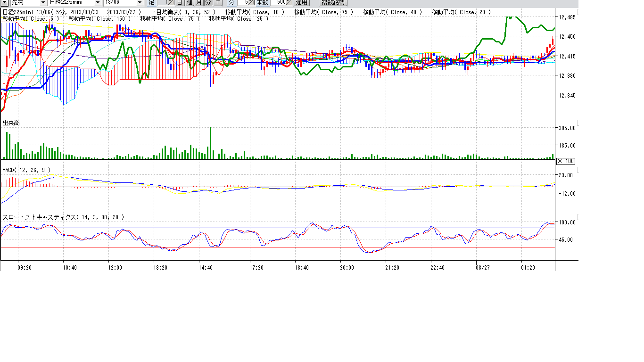Select the 日 daily timeframe button
644x362 pixels.
[x=180, y=2]
